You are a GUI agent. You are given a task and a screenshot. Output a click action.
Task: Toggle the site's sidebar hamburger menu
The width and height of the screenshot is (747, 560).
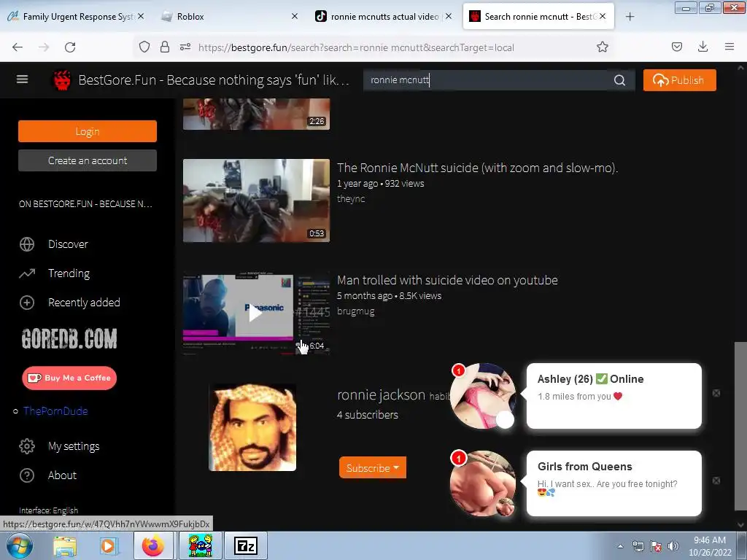click(23, 79)
